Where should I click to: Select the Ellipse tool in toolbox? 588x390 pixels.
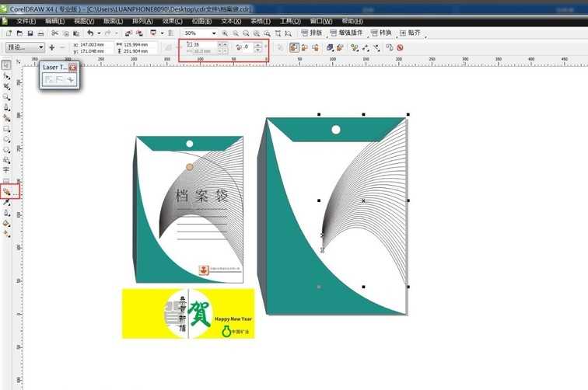[6, 138]
